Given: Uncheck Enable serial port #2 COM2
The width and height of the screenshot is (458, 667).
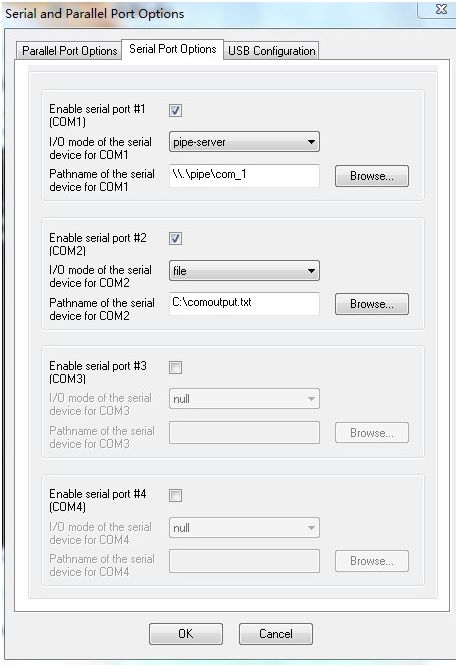Looking at the screenshot, I should click(175, 239).
